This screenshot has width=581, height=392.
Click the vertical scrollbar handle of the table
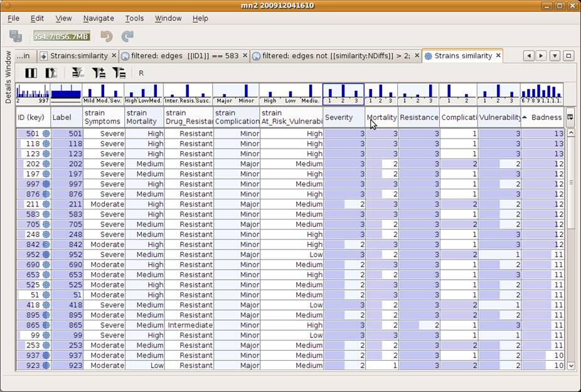tap(571, 183)
